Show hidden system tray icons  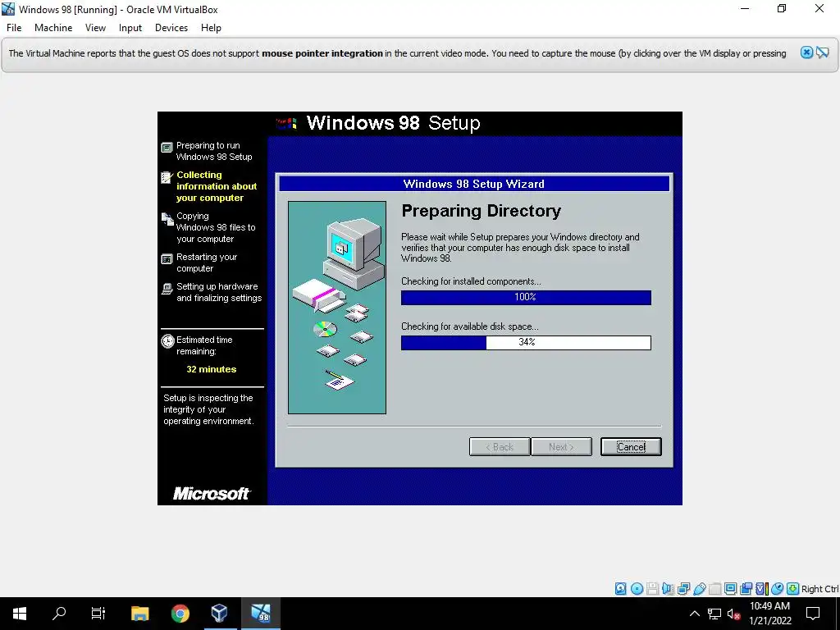click(x=694, y=614)
